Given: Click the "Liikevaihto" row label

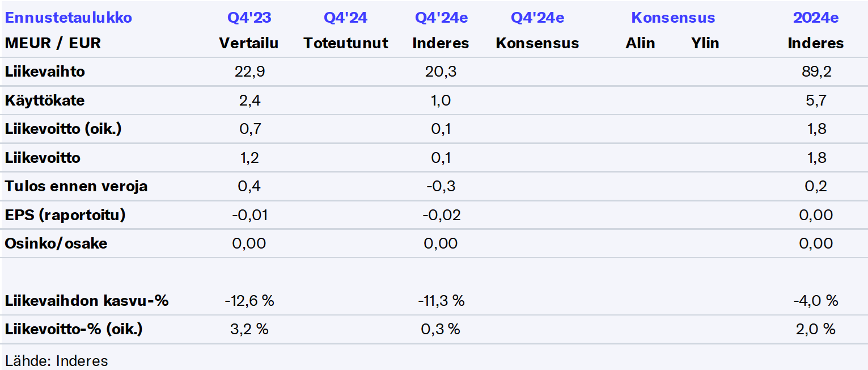Looking at the screenshot, I should (x=45, y=72).
